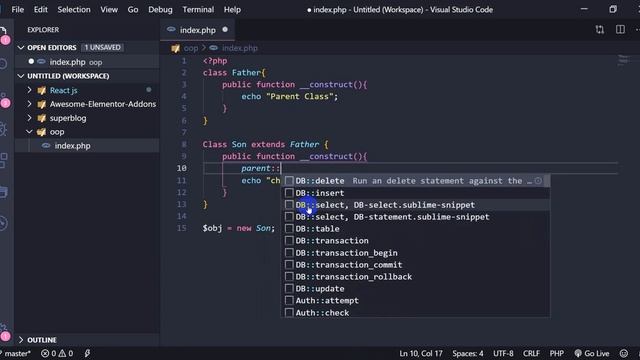Image resolution: width=640 pixels, height=360 pixels.
Task: Open the source control compare changes icon
Action: 599,29
